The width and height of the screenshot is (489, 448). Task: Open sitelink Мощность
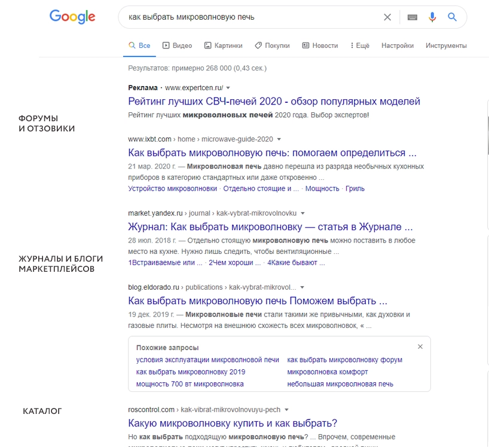pos(322,189)
